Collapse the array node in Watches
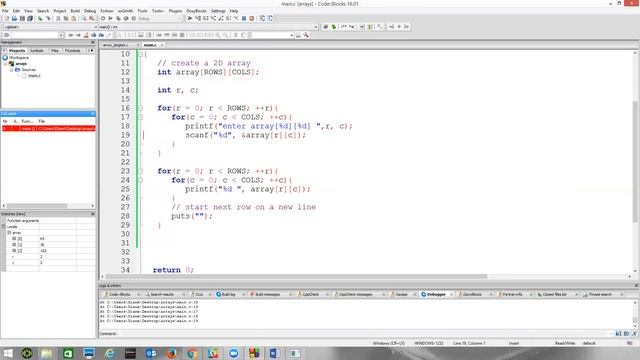Screen dimensions: 640x360 (9, 233)
